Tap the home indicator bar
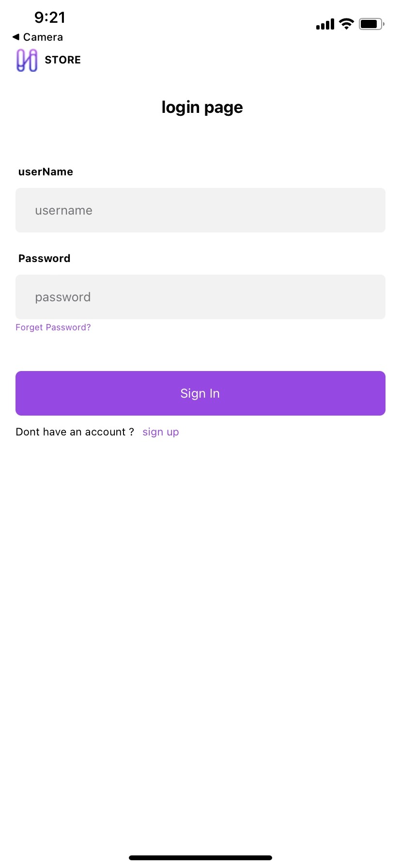The image size is (401, 868). [x=200, y=858]
